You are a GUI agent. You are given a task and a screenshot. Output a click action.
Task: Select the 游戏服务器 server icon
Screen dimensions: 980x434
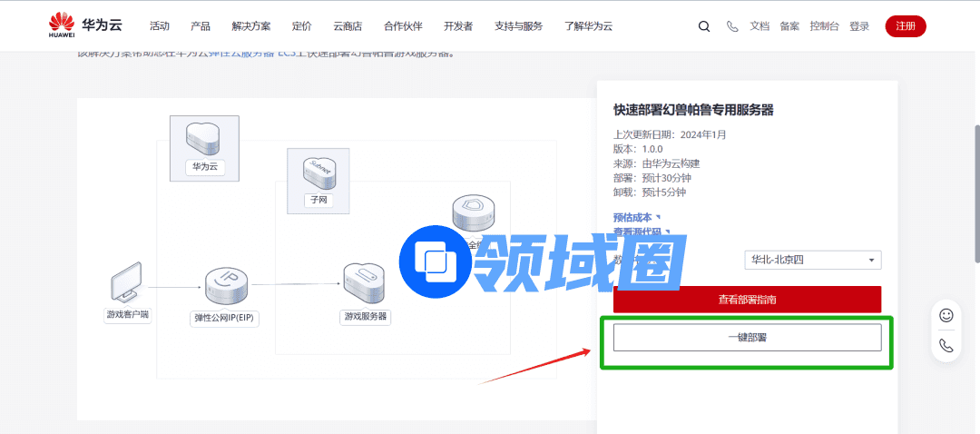tap(364, 284)
